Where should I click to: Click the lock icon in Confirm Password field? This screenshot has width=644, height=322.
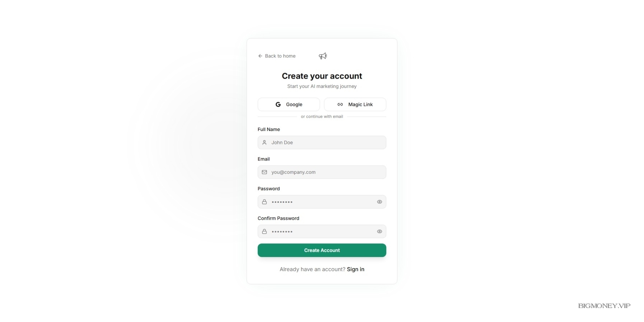[265, 232]
